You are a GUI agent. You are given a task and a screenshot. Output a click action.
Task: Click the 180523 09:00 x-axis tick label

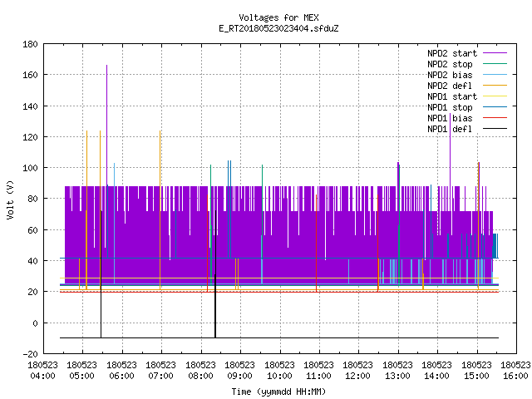[x=239, y=371]
